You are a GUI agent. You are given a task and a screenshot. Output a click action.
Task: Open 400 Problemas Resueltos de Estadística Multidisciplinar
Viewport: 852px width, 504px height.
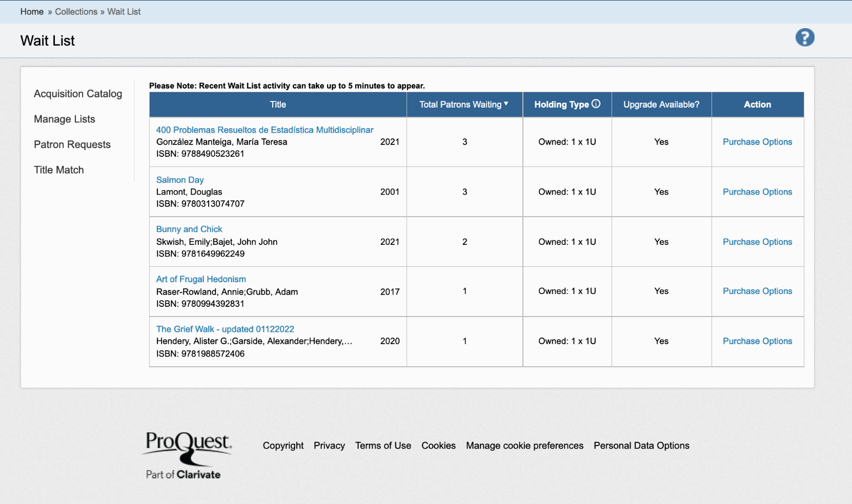click(265, 130)
